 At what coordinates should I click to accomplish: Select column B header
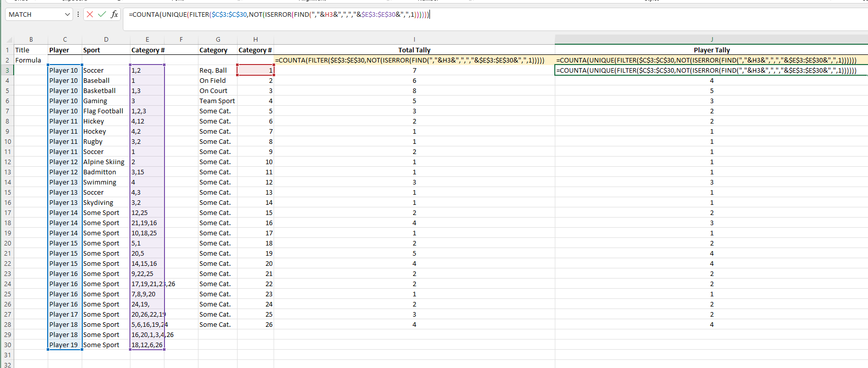(31, 40)
